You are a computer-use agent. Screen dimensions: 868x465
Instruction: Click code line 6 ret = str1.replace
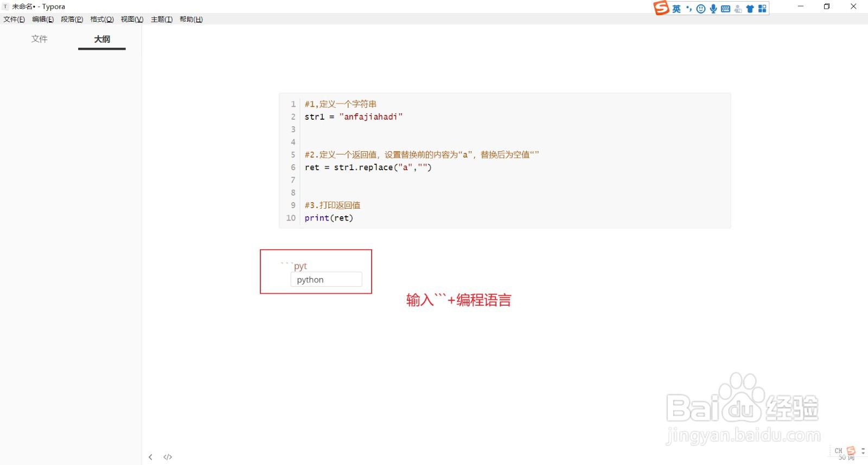368,167
